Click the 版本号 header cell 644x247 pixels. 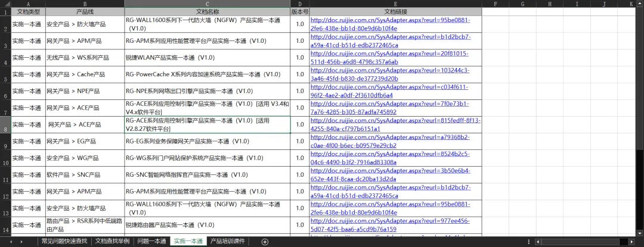point(300,12)
